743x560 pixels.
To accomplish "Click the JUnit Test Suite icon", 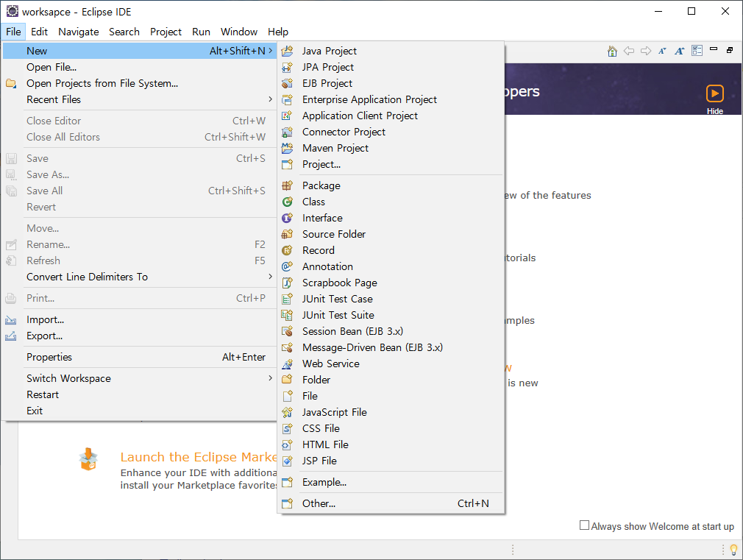I will pos(287,315).
